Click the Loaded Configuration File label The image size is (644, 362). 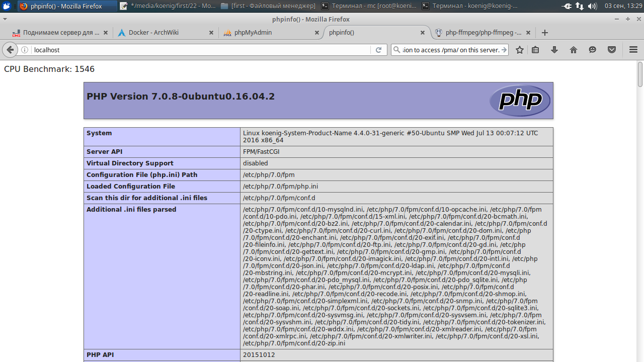click(x=131, y=187)
